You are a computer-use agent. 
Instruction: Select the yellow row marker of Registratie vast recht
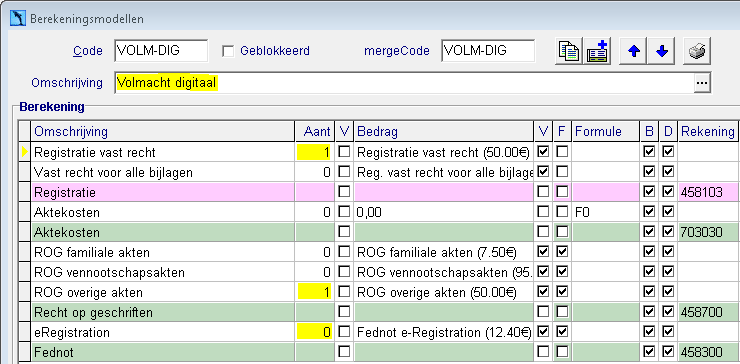coord(25,152)
